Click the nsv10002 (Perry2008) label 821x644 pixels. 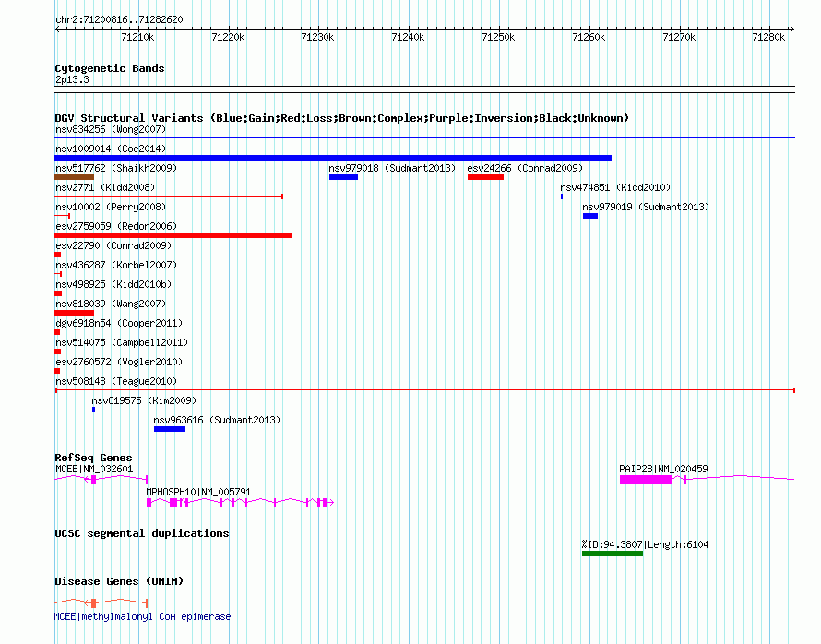(111, 207)
